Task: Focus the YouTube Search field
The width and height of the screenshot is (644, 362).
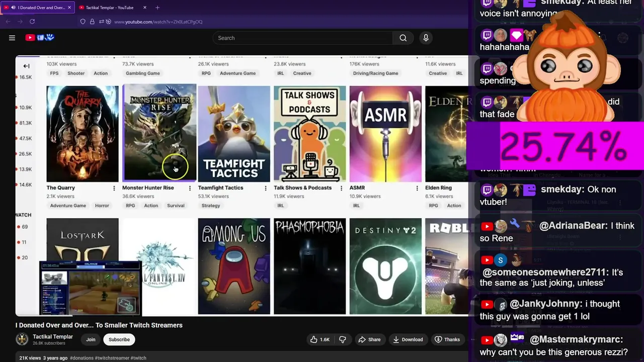Action: click(302, 38)
